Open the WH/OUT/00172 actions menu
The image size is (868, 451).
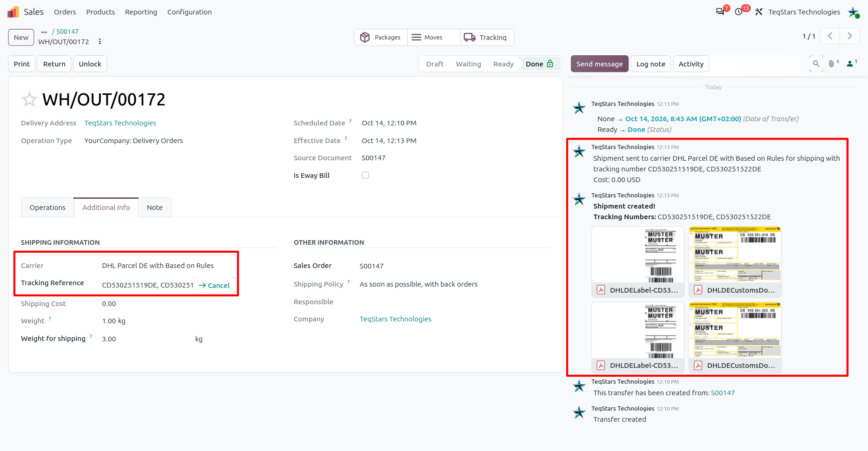(x=99, y=42)
